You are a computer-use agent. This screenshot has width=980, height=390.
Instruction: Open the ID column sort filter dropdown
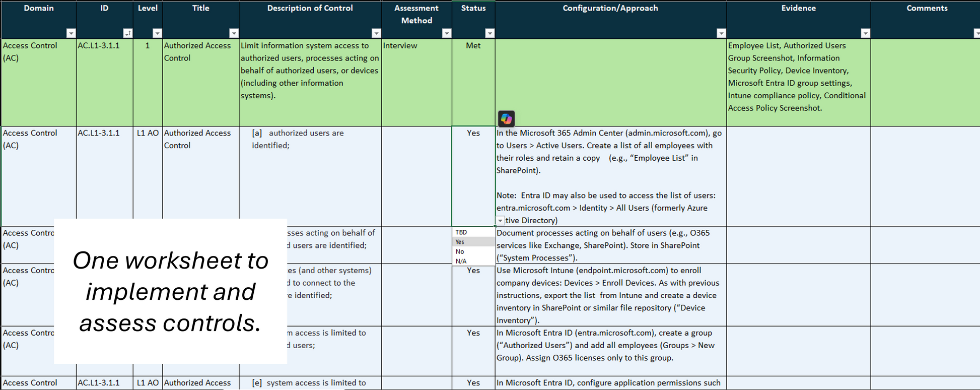(128, 33)
